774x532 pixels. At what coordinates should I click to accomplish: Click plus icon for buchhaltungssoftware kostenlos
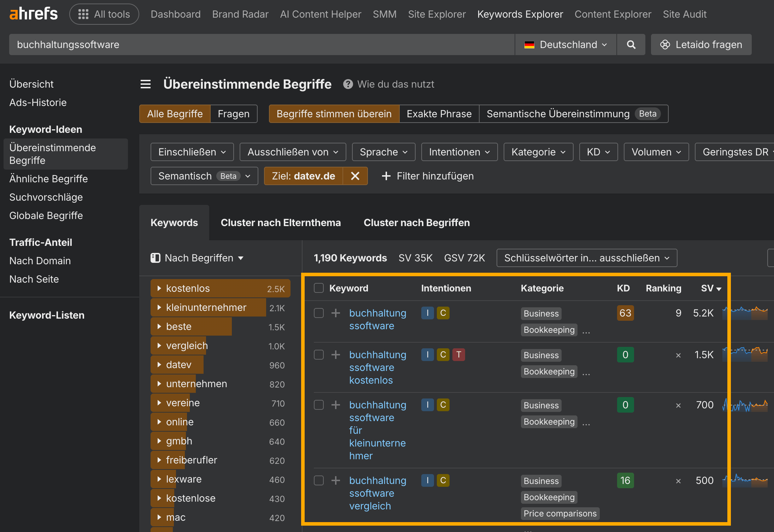pyautogui.click(x=336, y=355)
